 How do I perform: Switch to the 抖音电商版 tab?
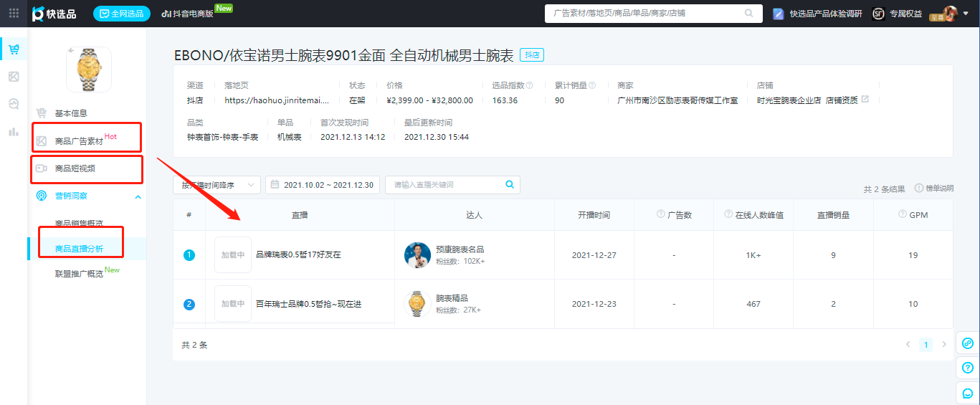188,14
